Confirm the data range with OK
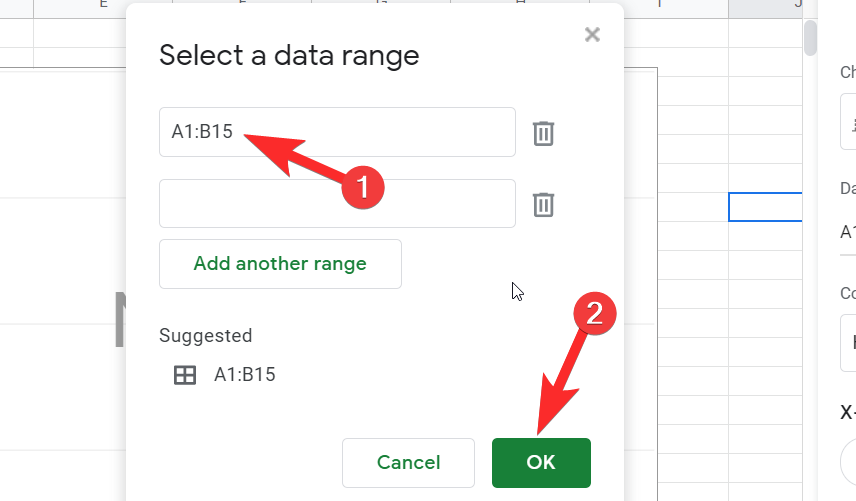This screenshot has height=501, width=856. click(541, 463)
